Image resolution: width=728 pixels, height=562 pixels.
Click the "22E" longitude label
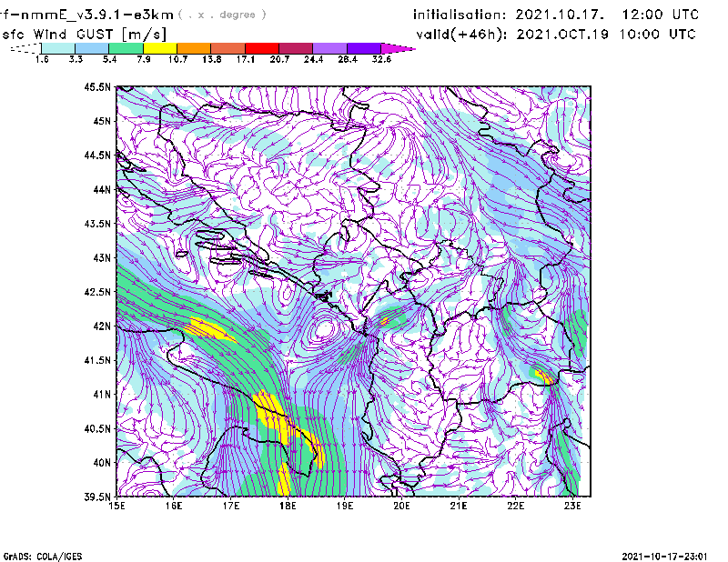coord(516,506)
